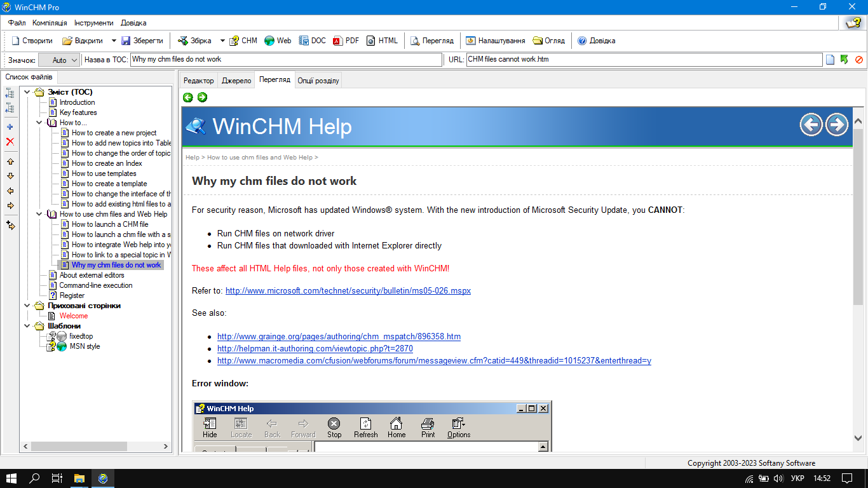Viewport: 868px width, 488px height.
Task: Click the round previous-topic arrow in WinCHM Help banner
Action: point(811,125)
